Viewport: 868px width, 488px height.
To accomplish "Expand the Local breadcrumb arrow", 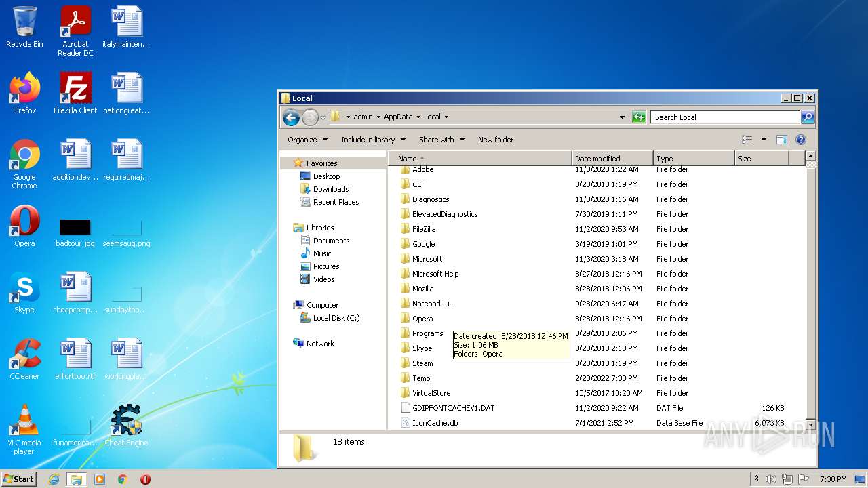I will [446, 117].
